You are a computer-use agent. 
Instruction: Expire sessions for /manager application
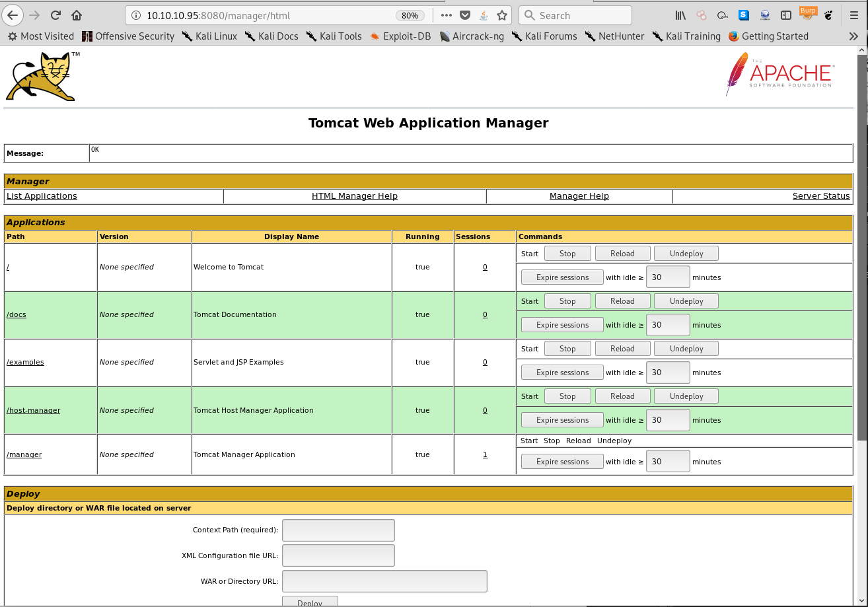tap(562, 462)
